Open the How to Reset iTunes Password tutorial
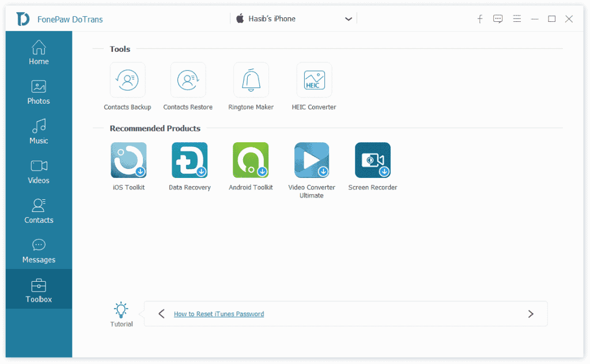The height and width of the screenshot is (364, 590). pyautogui.click(x=219, y=313)
